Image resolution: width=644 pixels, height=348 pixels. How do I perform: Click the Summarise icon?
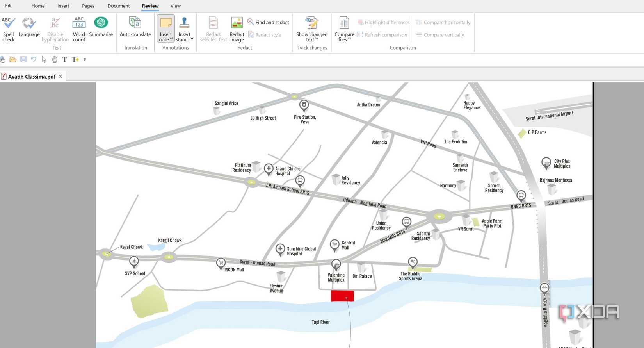pyautogui.click(x=101, y=22)
